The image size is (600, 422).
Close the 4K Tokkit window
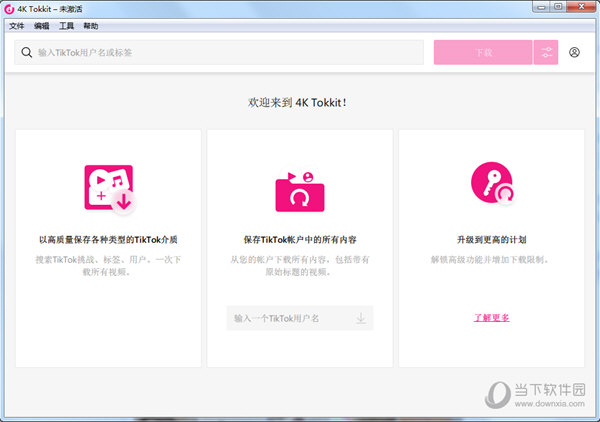(581, 7)
